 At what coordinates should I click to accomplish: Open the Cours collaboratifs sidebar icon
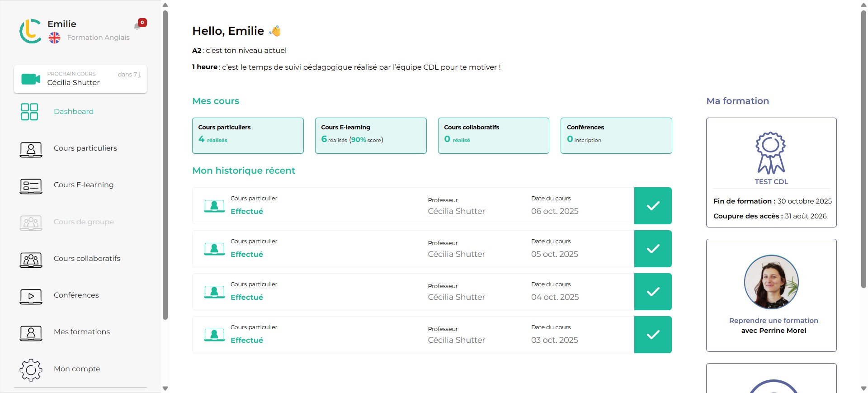(31, 259)
